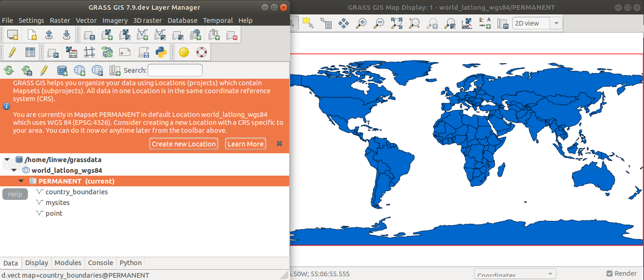Edit selected vector map with pencil tool

pos(13,52)
